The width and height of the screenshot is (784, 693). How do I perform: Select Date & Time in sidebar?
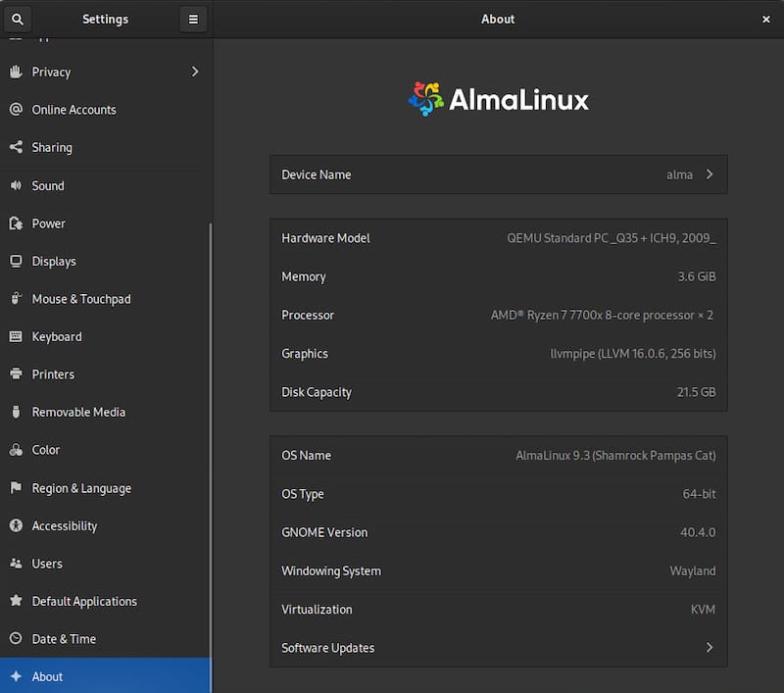105,639
